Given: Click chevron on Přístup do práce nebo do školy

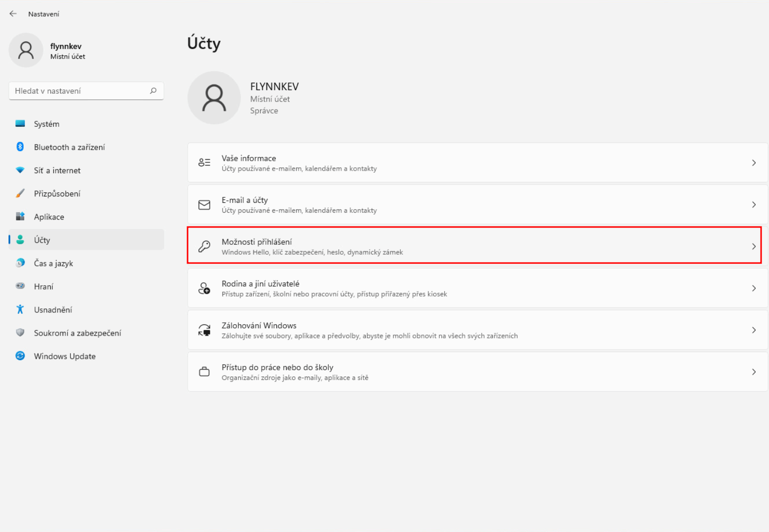Looking at the screenshot, I should coord(753,372).
